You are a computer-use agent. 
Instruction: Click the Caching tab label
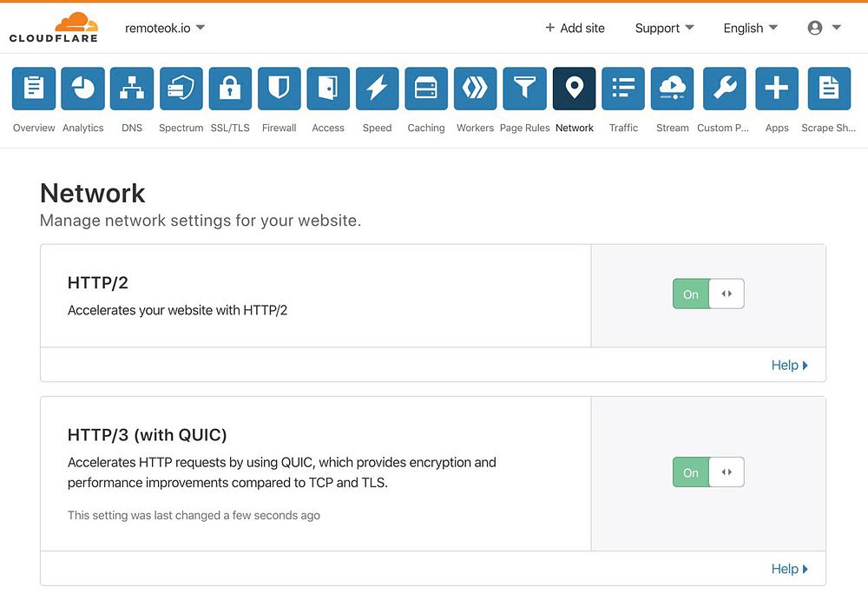[426, 128]
